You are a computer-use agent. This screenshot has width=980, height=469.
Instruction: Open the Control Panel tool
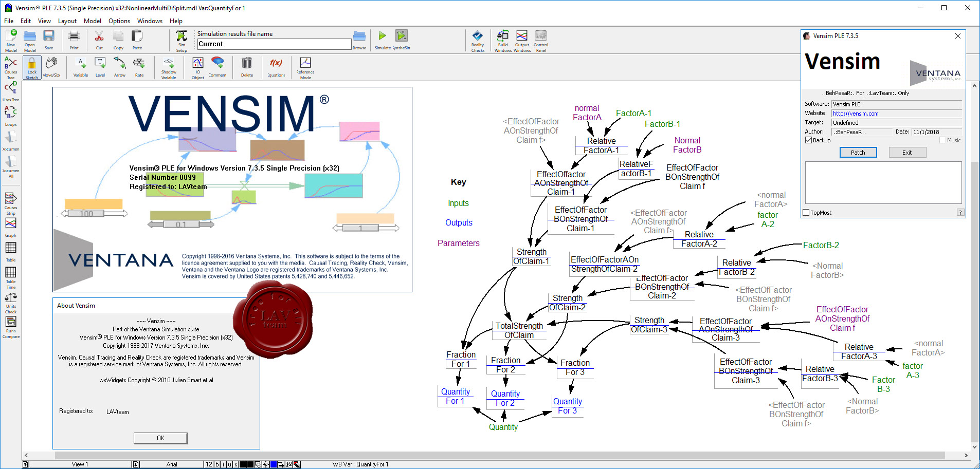coord(541,41)
